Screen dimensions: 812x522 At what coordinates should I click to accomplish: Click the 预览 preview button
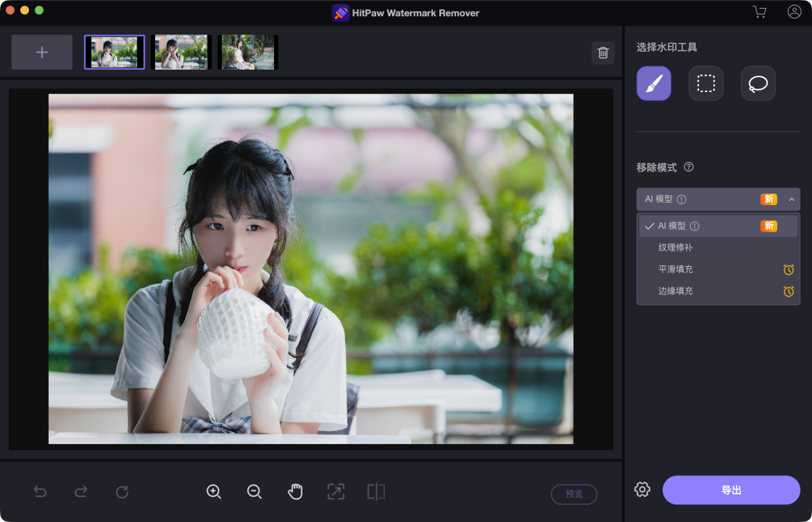point(574,494)
